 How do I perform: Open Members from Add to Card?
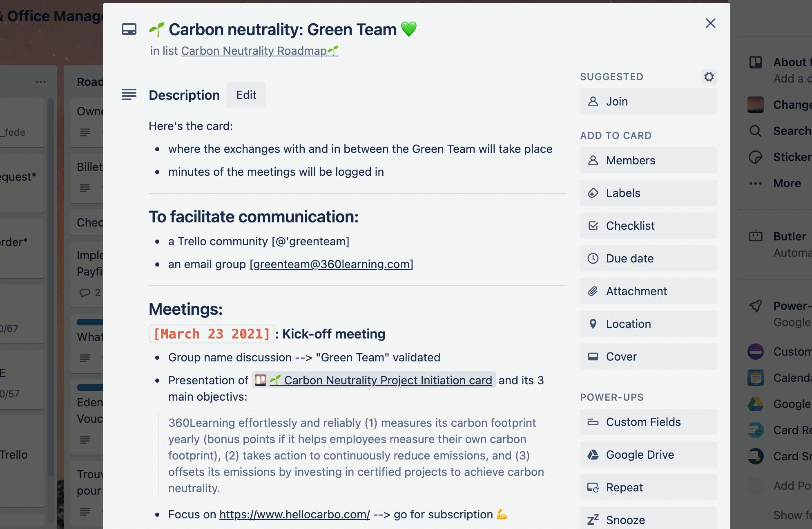click(x=648, y=160)
